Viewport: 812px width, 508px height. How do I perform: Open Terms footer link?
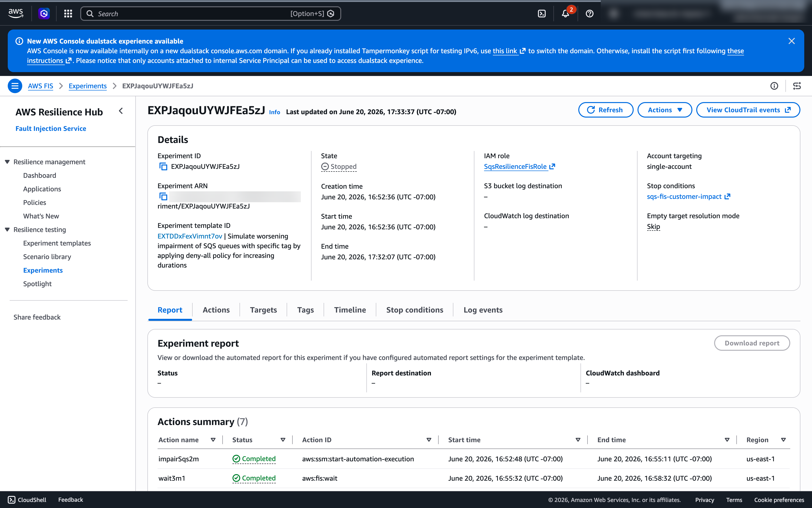coord(734,500)
